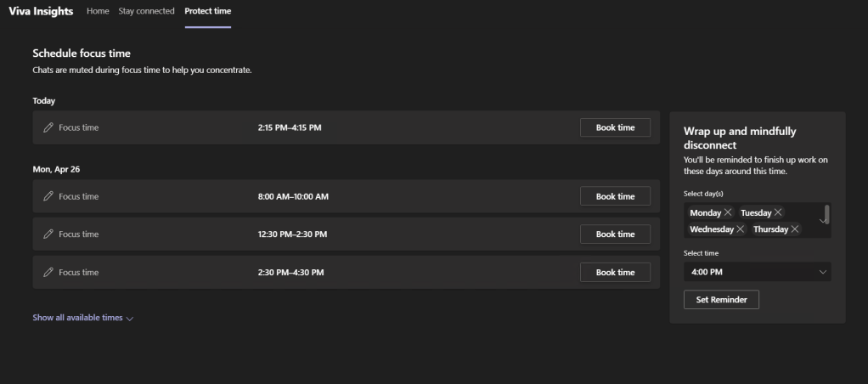Viewport: 868px width, 384px height.
Task: Click pencil icon for today's focus time
Action: click(x=48, y=127)
